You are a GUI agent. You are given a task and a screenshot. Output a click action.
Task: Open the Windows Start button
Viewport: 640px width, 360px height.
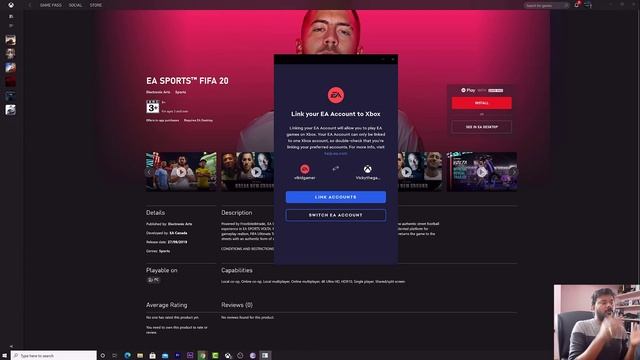[x=5, y=356]
